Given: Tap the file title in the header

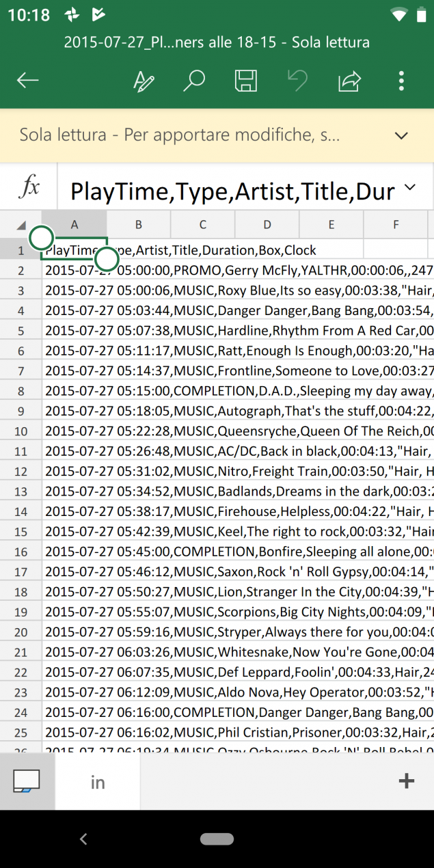Looking at the screenshot, I should pyautogui.click(x=217, y=42).
